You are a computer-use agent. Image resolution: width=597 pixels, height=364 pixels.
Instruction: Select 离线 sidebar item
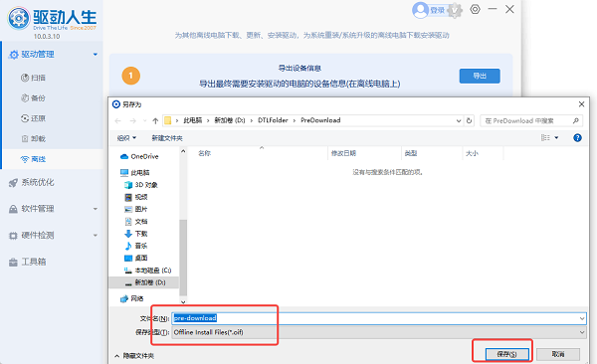coord(33,159)
